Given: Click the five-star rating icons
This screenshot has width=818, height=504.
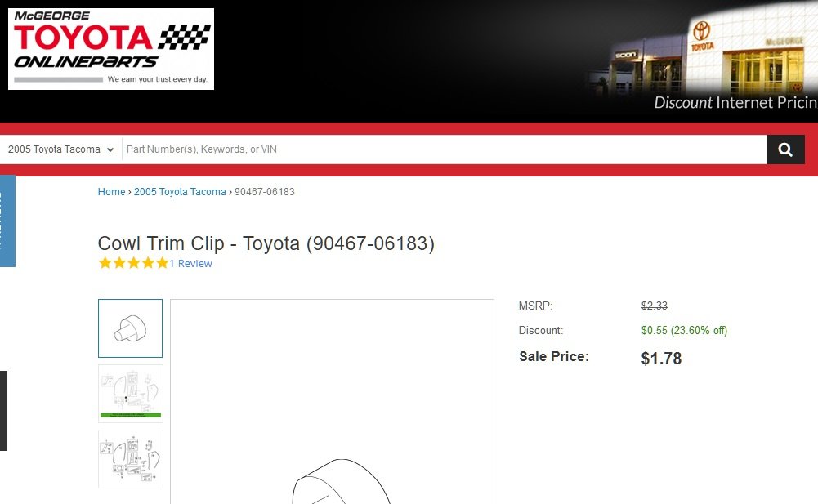Looking at the screenshot, I should click(133, 263).
